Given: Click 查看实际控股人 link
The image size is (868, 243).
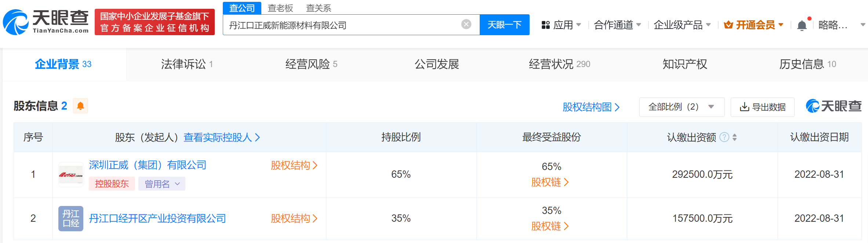Looking at the screenshot, I should [222, 137].
